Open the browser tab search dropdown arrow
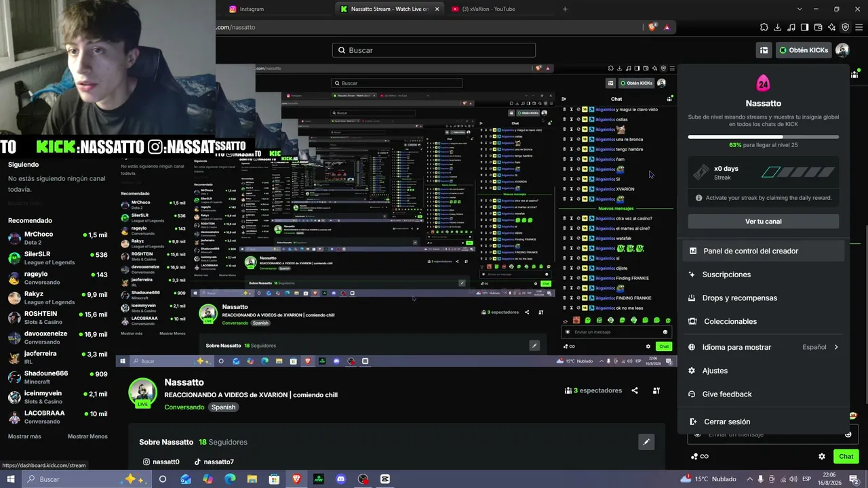Viewport: 868px width, 488px height. [x=800, y=9]
